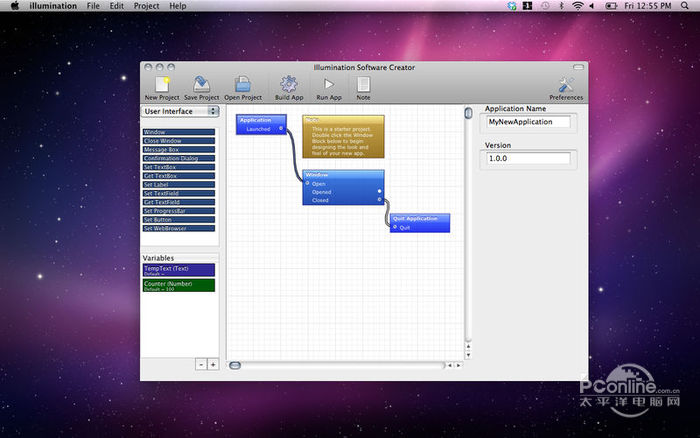Select the Counter (Number) variable
Screen dimensions: 700x438
pyautogui.click(x=179, y=285)
